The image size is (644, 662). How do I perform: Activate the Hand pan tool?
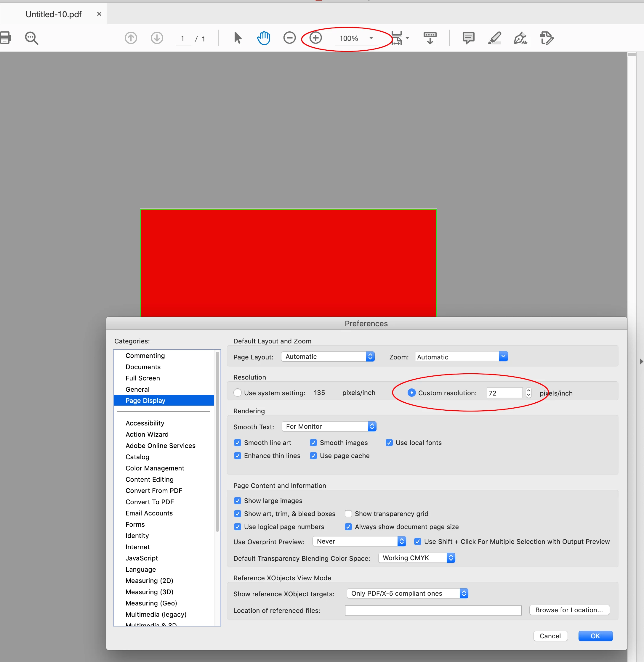coord(263,38)
